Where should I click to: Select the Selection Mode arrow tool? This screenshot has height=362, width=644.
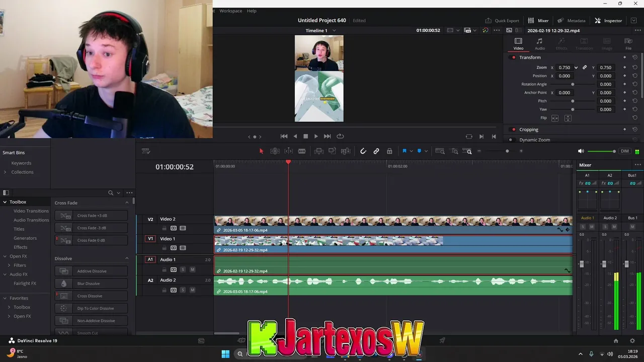[261, 151]
